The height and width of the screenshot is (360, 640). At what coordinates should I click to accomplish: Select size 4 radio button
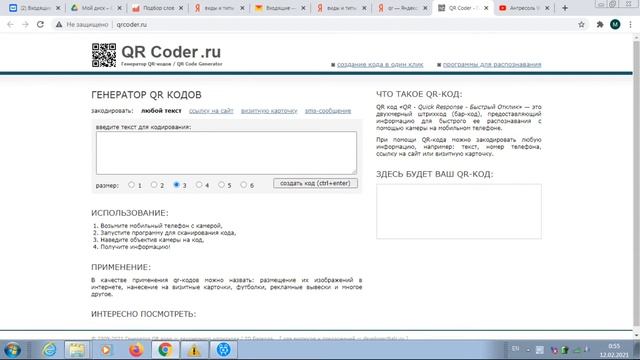[199, 184]
